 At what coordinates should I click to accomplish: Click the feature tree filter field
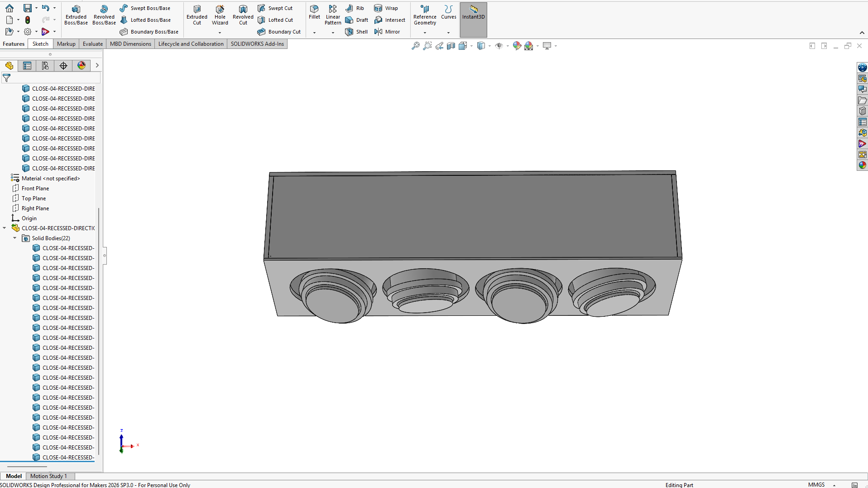(x=51, y=78)
